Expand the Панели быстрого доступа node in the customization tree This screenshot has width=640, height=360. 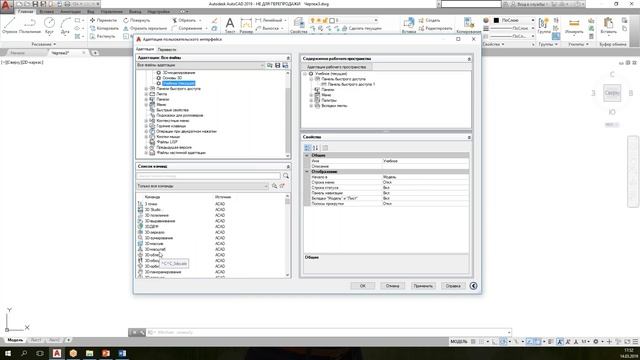(x=146, y=89)
